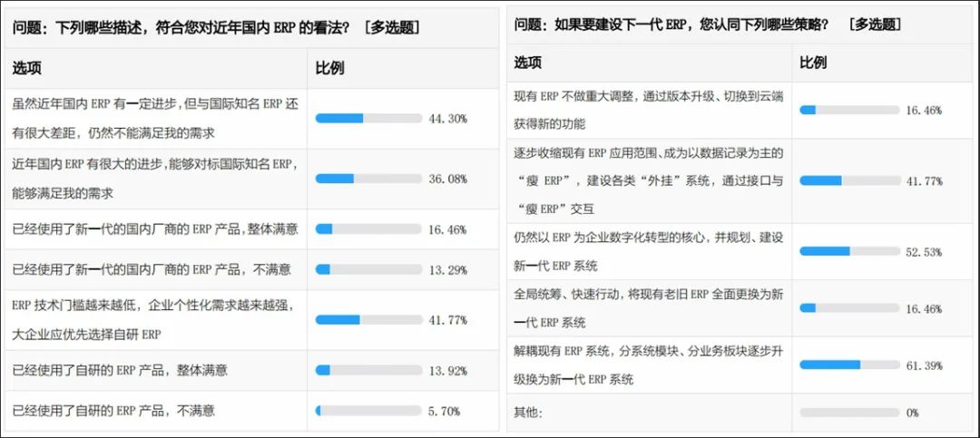Click the 5.70% progress bar
This screenshot has height=438, width=980.
pyautogui.click(x=368, y=411)
